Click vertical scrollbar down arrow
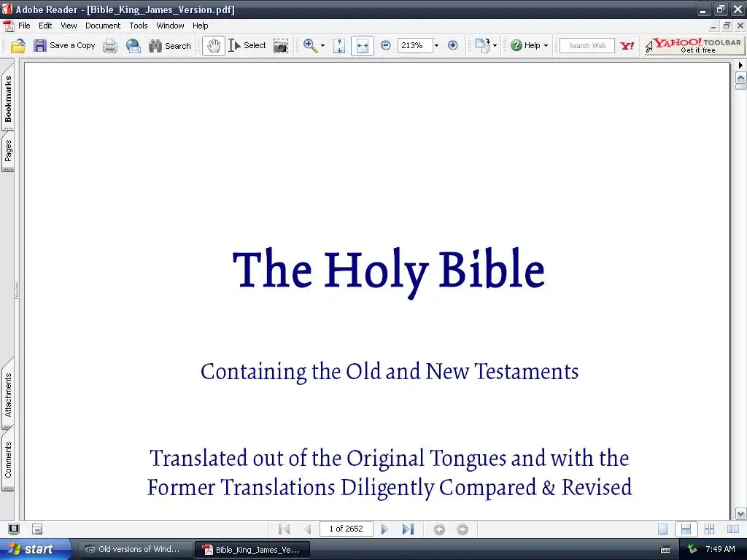The height and width of the screenshot is (560, 747). 741,514
